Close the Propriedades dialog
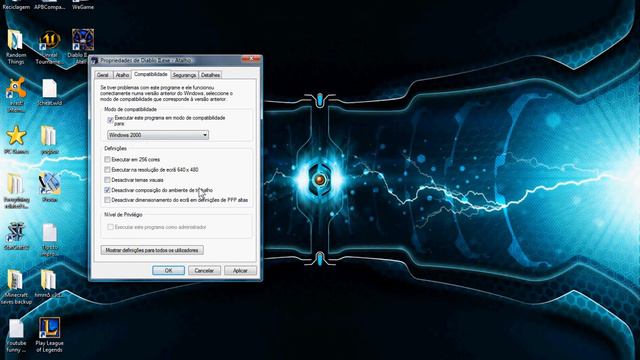This screenshot has width=640, height=360. coord(251,59)
